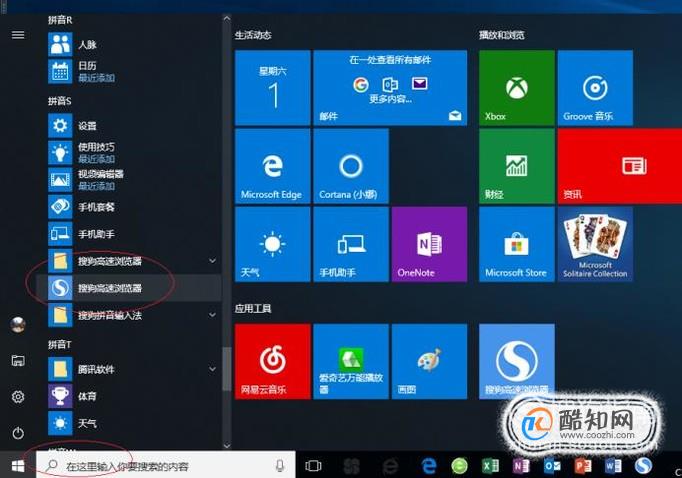Jump to the 拼音T letter group

pos(60,344)
